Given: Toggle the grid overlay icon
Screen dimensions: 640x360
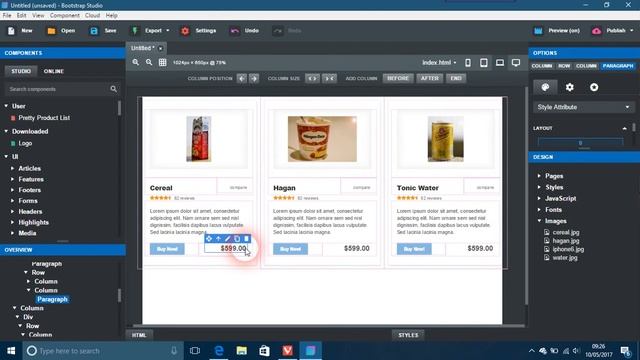Looking at the screenshot, I should click(x=162, y=62).
